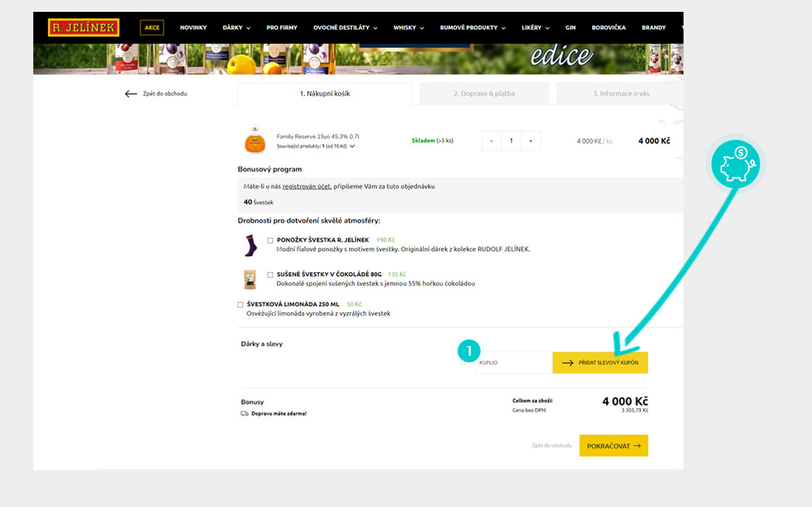Decrease quantity with the minus button
The height and width of the screenshot is (507, 812).
pos(492,140)
